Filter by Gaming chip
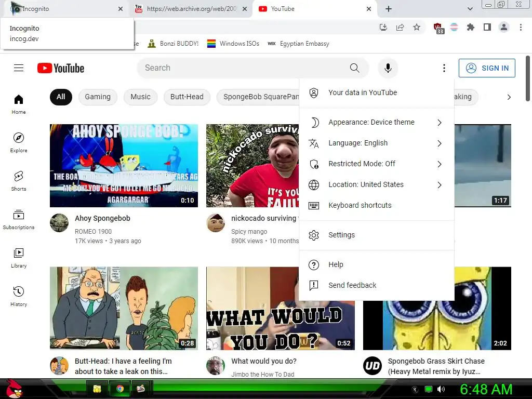Screen dimensions: 532x399 (98, 97)
